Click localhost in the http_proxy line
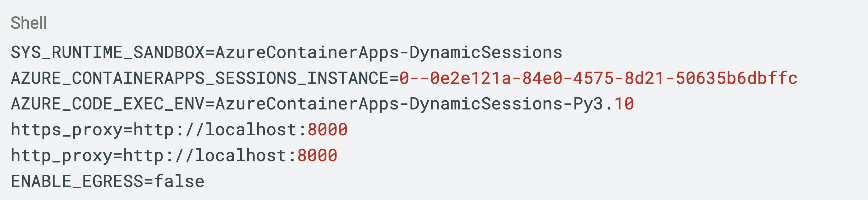868x200 pixels. 241,155
